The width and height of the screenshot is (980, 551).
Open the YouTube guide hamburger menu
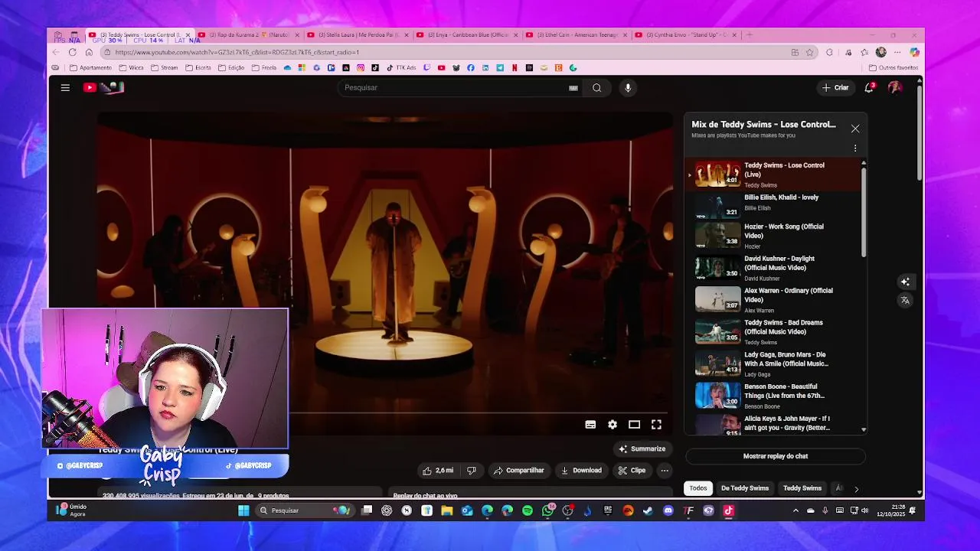(65, 88)
